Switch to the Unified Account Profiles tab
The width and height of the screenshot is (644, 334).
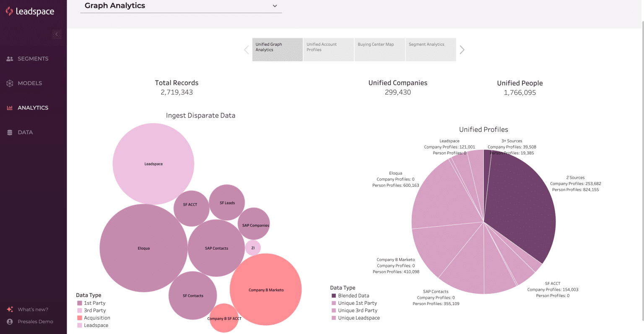pos(328,49)
